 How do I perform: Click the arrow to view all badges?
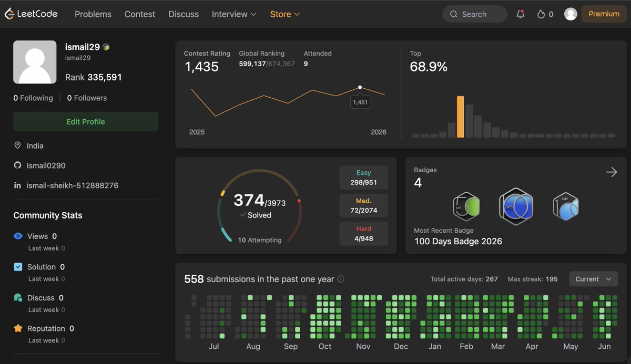click(x=612, y=172)
